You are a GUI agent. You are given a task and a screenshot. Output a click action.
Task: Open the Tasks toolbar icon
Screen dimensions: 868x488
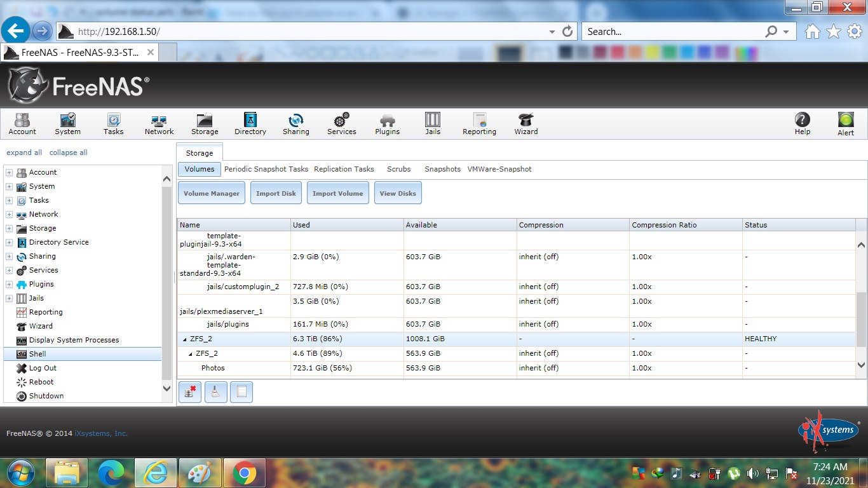coord(113,124)
